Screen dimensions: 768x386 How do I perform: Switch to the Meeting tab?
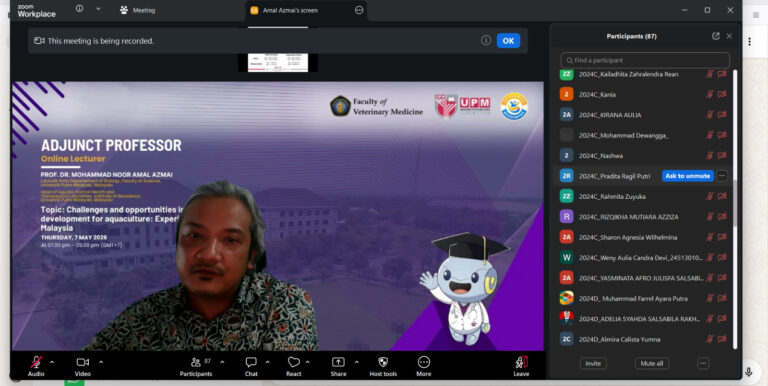(x=138, y=10)
